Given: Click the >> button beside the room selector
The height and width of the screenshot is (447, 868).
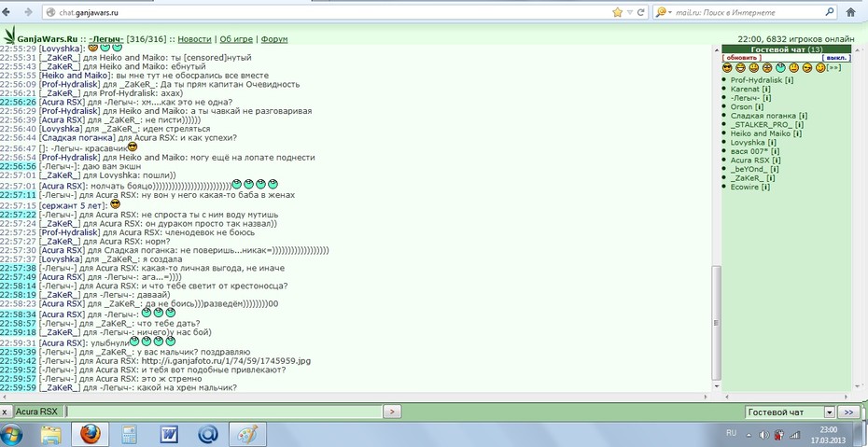Looking at the screenshot, I should point(848,412).
